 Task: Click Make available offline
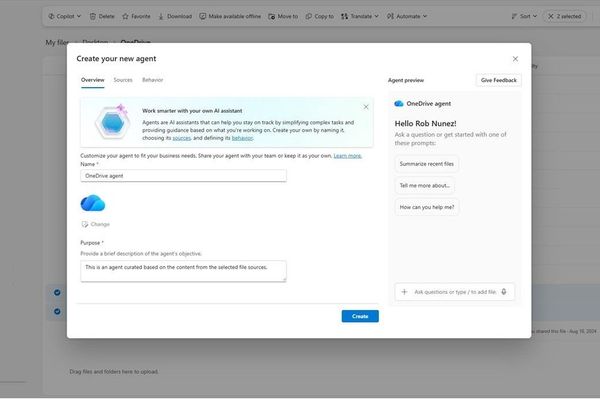click(230, 16)
